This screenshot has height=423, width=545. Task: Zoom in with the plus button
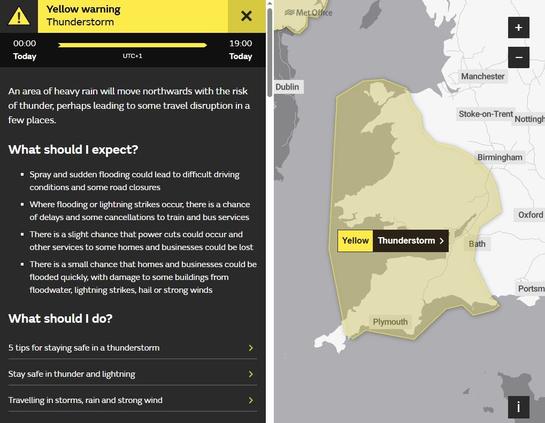point(519,27)
